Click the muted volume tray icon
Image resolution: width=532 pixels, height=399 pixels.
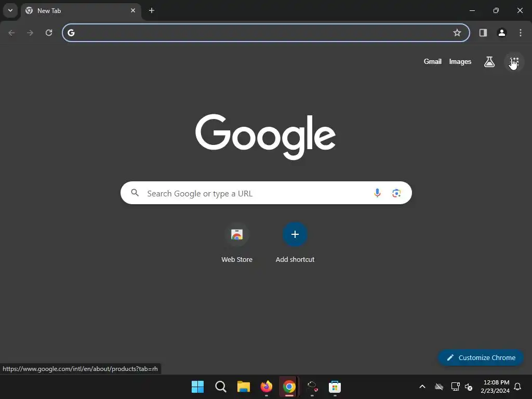469,387
